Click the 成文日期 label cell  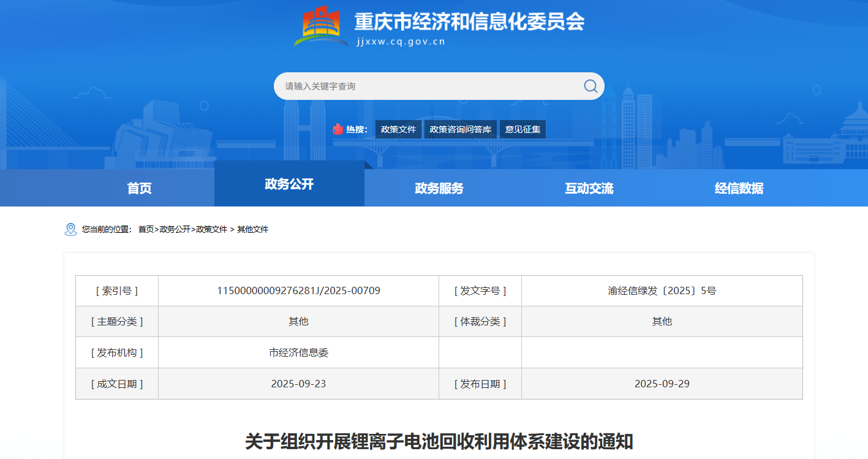117,384
